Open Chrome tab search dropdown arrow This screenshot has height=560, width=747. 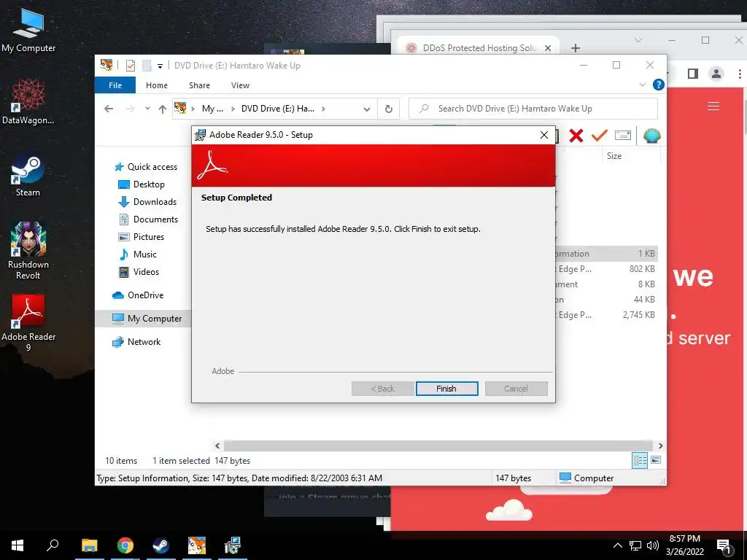point(638,40)
